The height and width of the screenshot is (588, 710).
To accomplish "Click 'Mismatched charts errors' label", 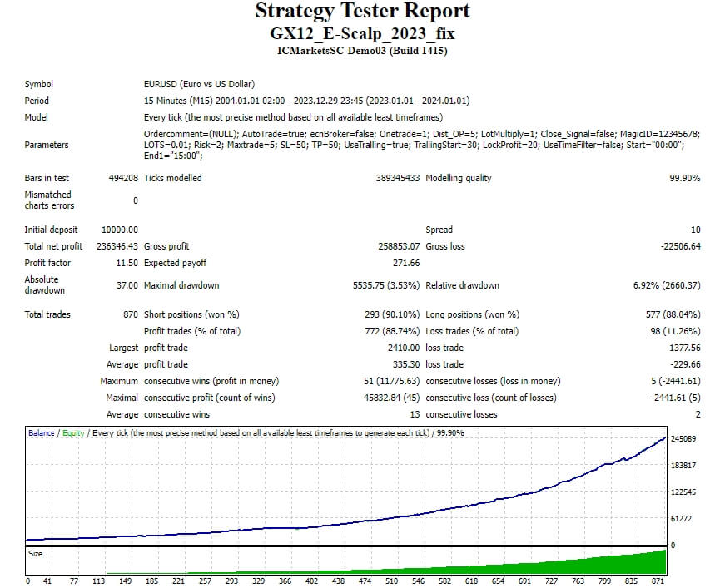I will (49, 200).
